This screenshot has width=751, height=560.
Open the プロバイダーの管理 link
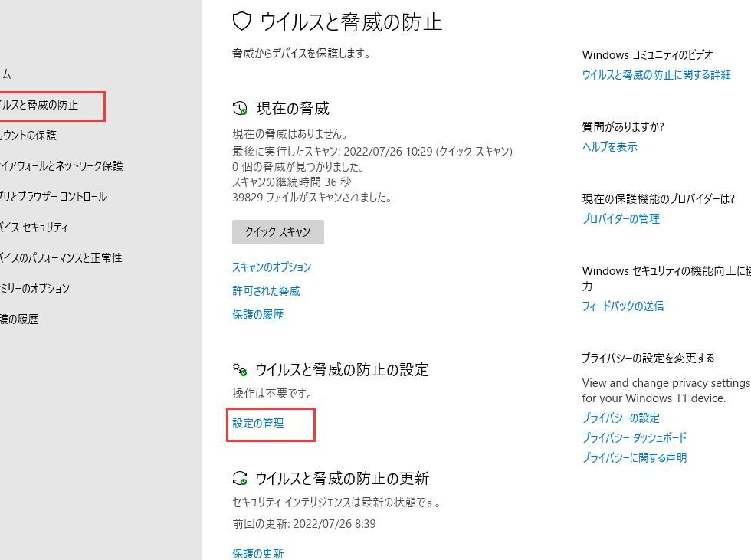coord(620,219)
